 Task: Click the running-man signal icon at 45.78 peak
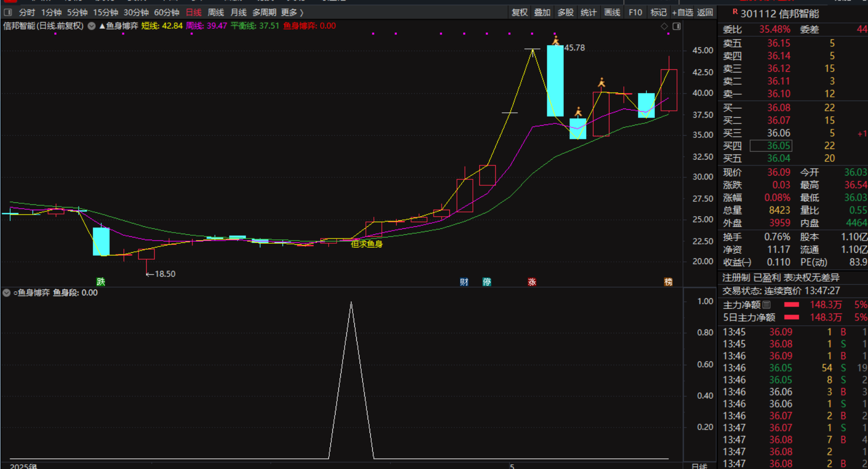point(556,40)
